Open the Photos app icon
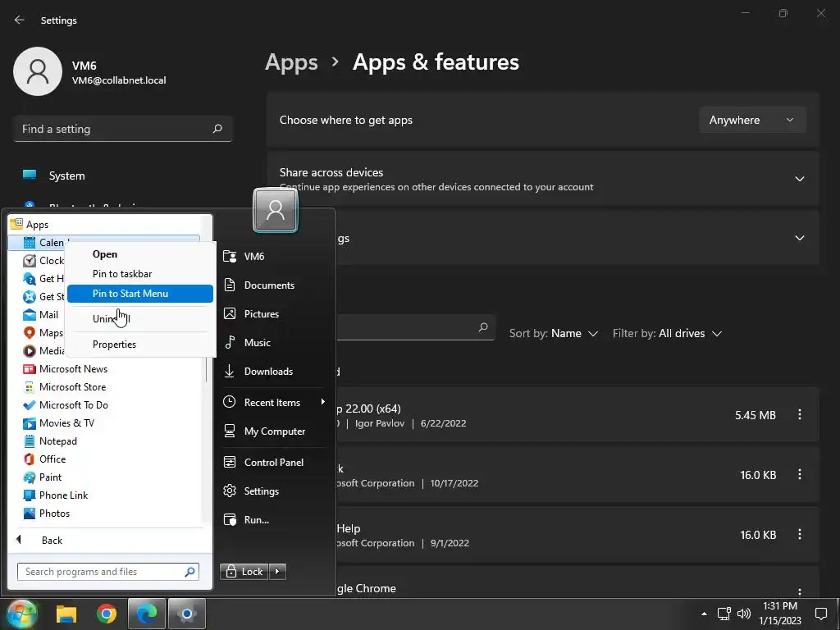 30,514
